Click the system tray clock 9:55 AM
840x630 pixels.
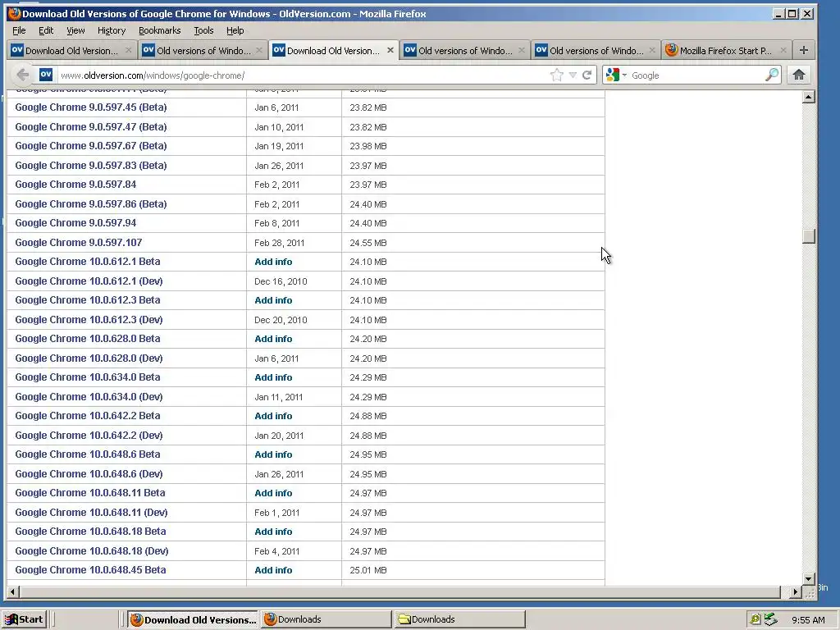point(808,620)
